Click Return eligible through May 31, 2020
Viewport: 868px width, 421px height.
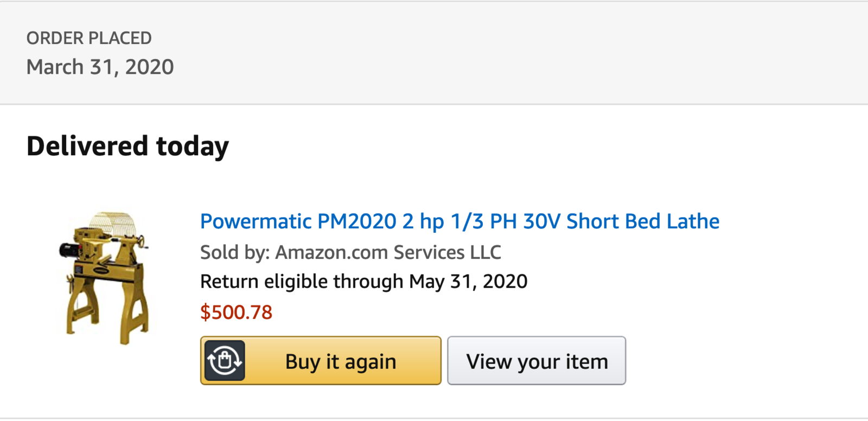pos(363,282)
